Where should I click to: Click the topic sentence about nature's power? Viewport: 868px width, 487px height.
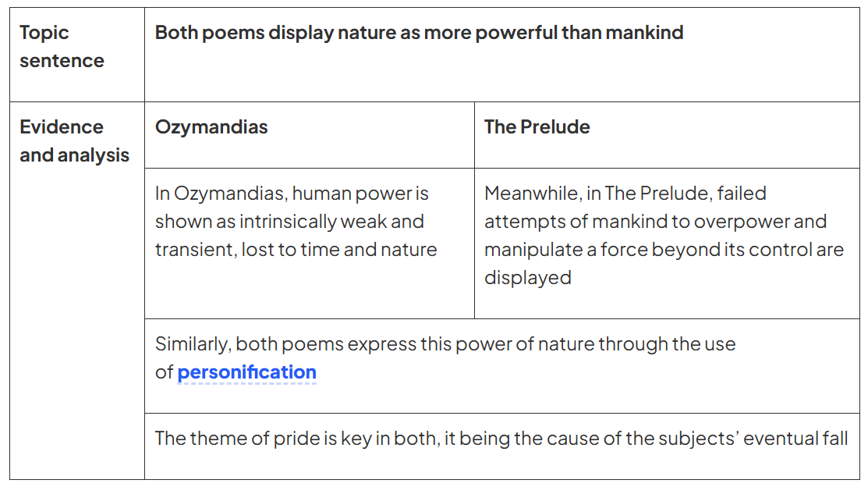(419, 33)
